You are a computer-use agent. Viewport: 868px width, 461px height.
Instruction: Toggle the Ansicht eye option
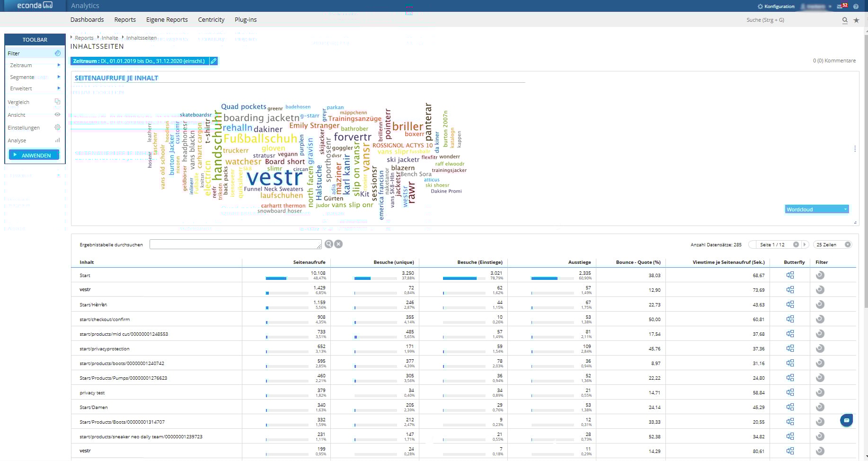click(x=57, y=115)
